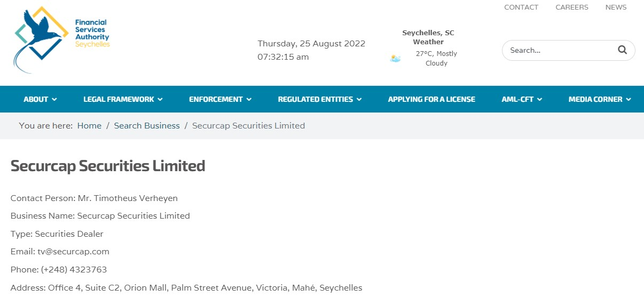
Task: Expand the Enforcement dropdown arrow
Action: point(249,99)
